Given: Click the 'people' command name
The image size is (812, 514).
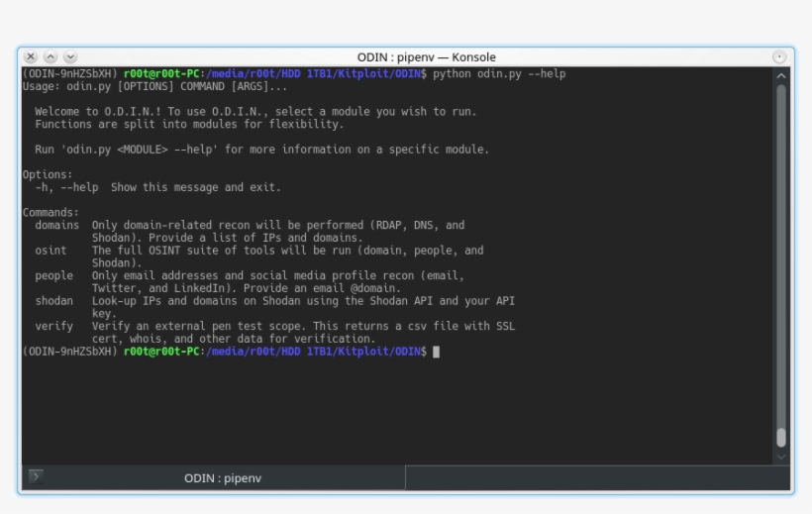Looking at the screenshot, I should click(x=53, y=275).
